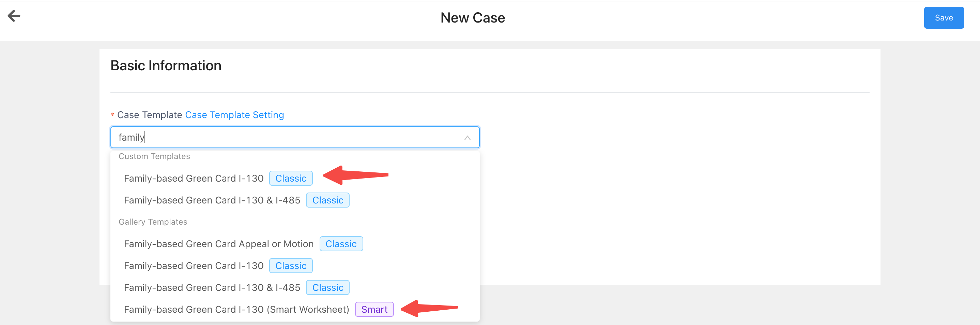980x325 pixels.
Task: Click the Custom Templates group header
Action: coord(154,156)
